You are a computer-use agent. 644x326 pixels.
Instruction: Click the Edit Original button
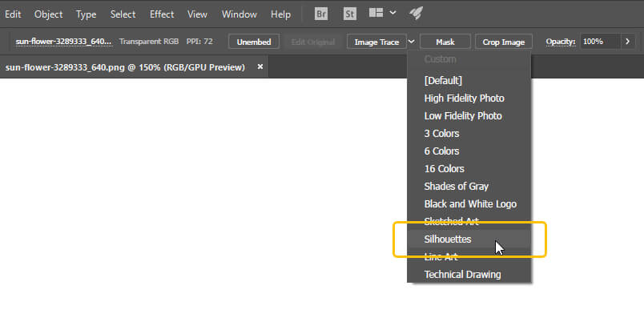tap(313, 42)
